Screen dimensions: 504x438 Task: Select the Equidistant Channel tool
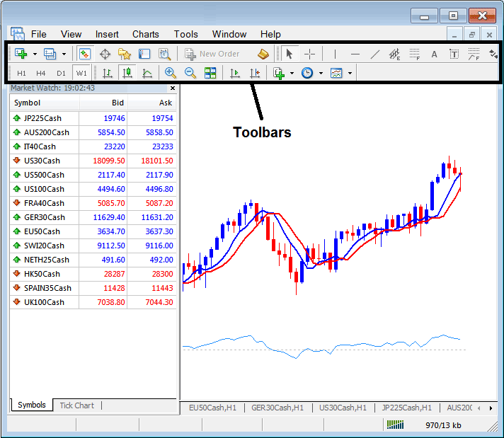pos(394,54)
